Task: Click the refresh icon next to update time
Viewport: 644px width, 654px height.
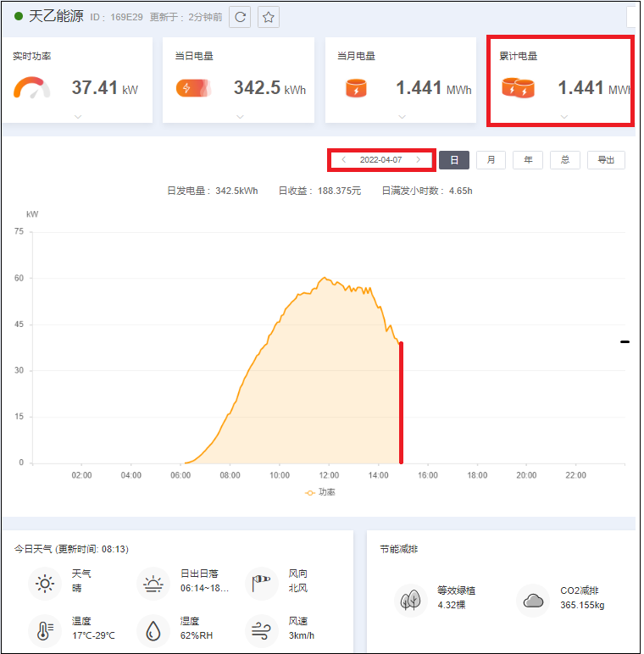Action: [240, 17]
